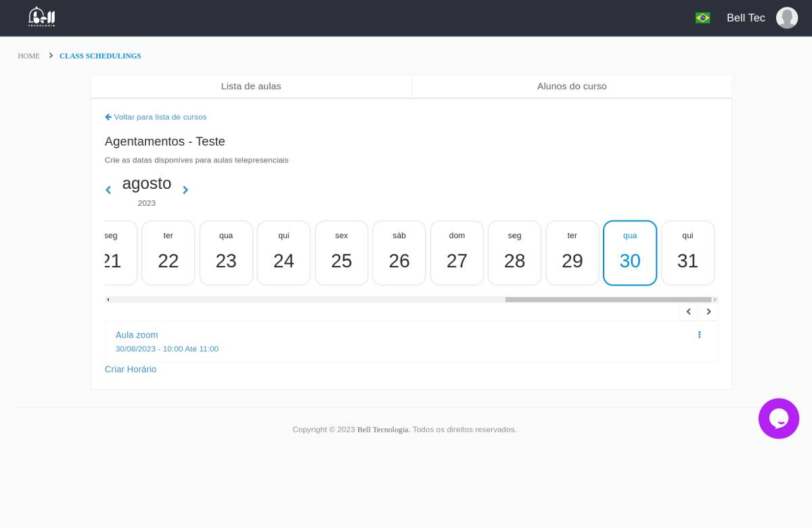Click the Criar Horário link
The width and height of the screenshot is (812, 528).
coord(131,370)
